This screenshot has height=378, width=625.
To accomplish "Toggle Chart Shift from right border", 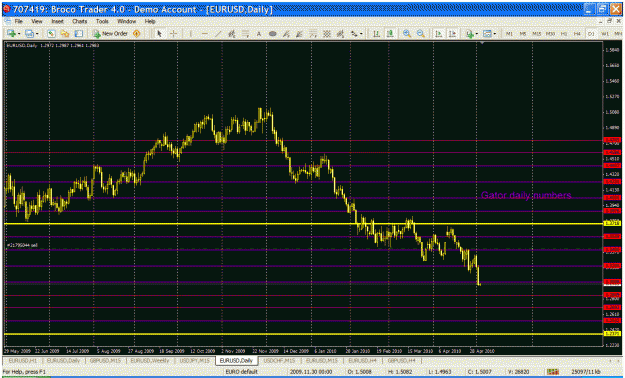I will [x=452, y=34].
